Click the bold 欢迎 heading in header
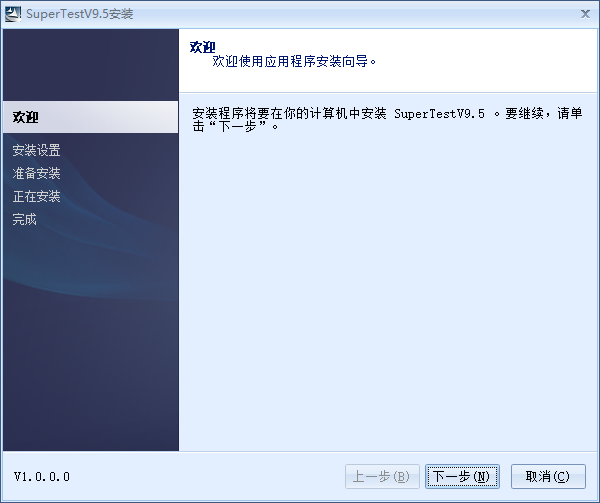The image size is (600, 503). (202, 46)
